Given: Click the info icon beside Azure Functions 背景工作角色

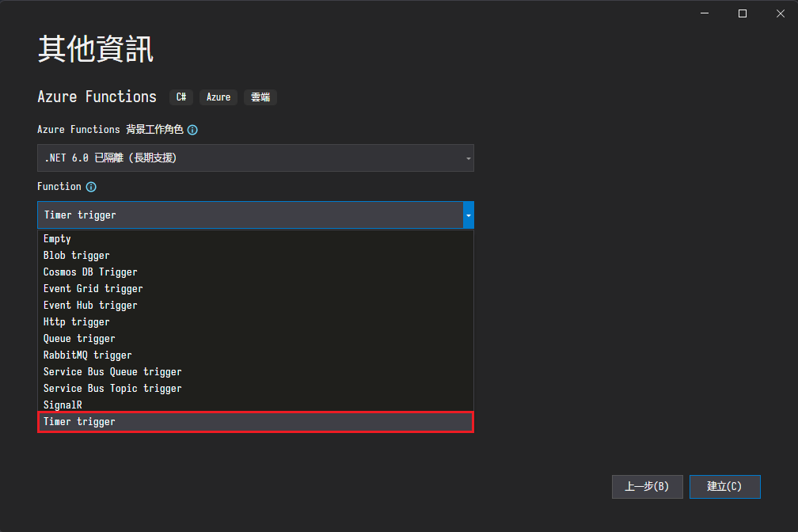Looking at the screenshot, I should coord(192,130).
